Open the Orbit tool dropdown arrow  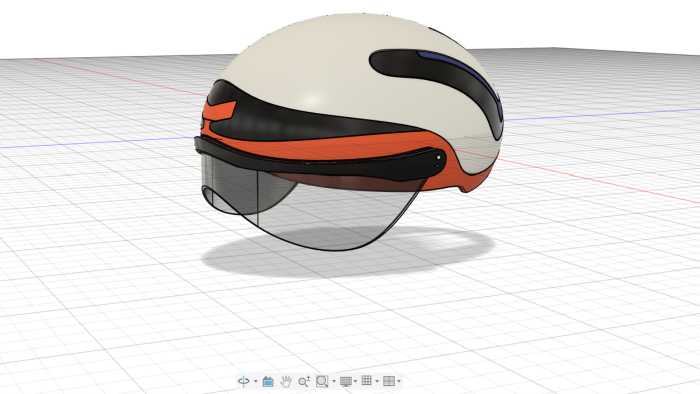click(256, 382)
